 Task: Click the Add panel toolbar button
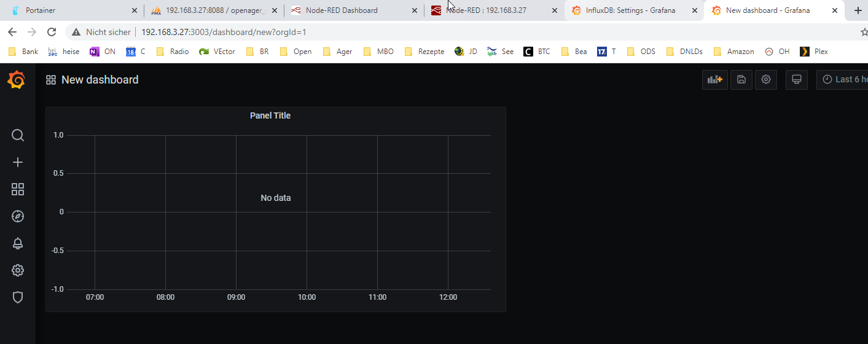714,80
